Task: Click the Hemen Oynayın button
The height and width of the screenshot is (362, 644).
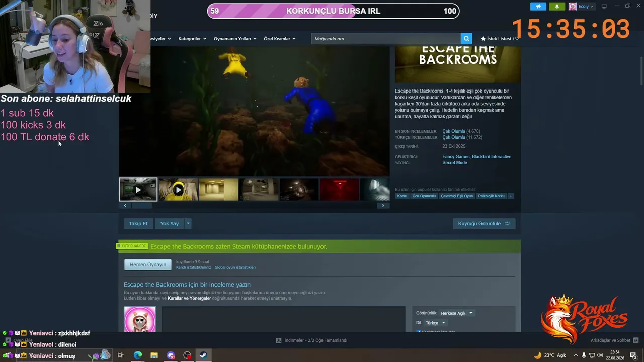Action: (x=148, y=265)
